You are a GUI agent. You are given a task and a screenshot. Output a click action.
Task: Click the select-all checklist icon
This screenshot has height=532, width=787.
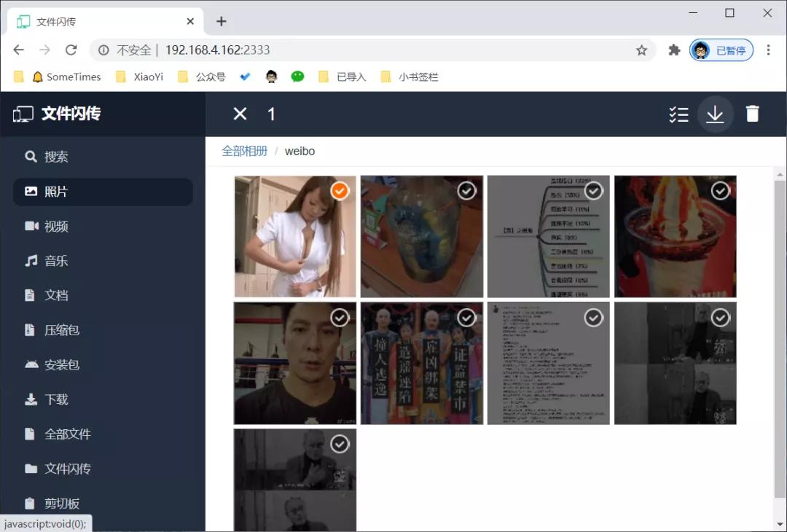678,114
